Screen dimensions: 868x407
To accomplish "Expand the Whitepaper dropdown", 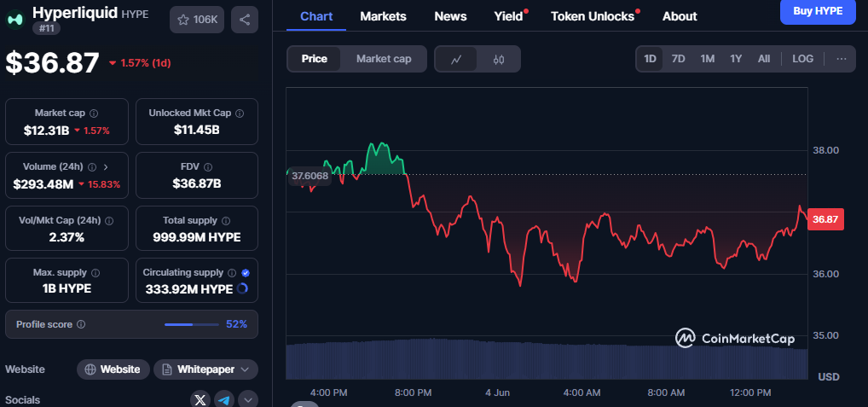I will click(x=206, y=369).
